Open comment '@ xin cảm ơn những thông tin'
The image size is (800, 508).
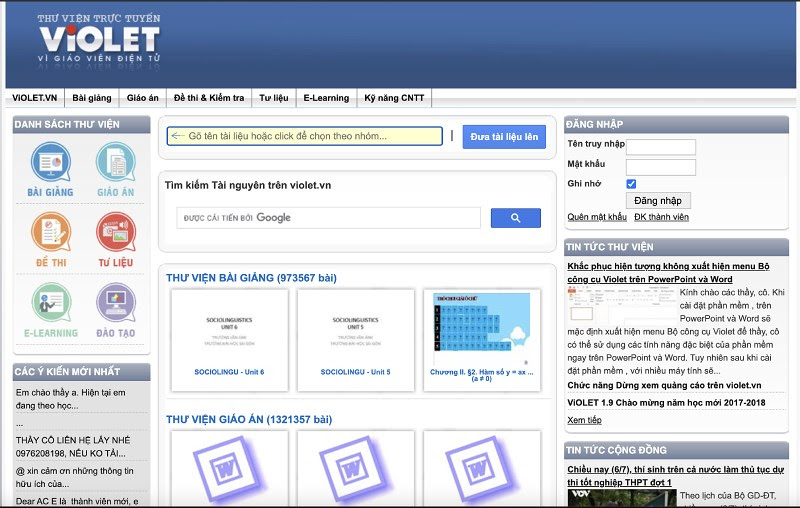(x=74, y=477)
